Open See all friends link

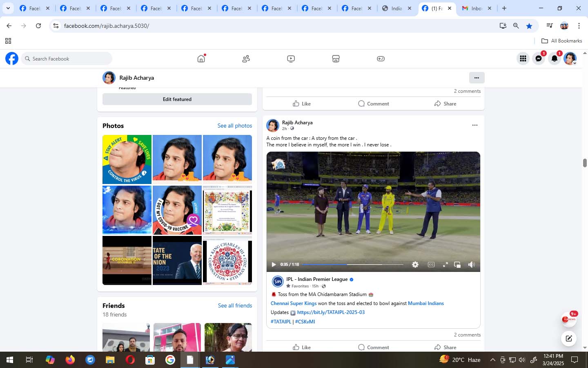coord(235,305)
